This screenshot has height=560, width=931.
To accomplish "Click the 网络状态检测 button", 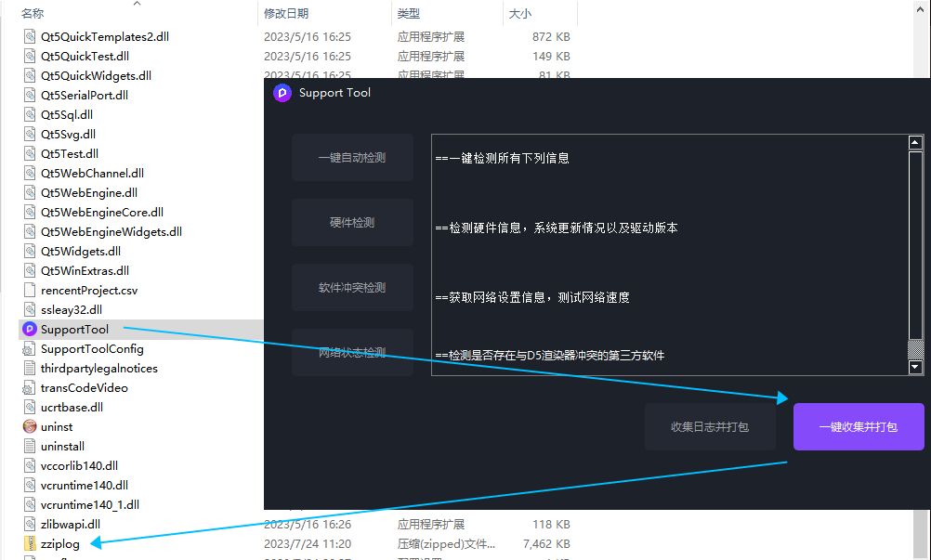I will (x=352, y=353).
